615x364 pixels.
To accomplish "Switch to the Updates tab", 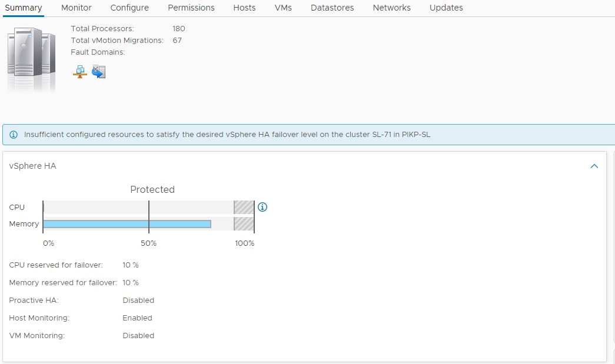I will [446, 8].
